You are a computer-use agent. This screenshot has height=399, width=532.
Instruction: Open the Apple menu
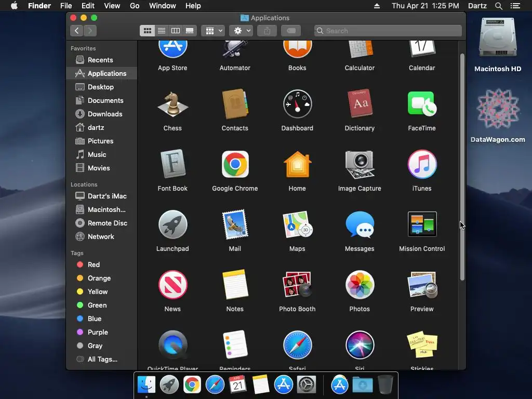(14, 6)
